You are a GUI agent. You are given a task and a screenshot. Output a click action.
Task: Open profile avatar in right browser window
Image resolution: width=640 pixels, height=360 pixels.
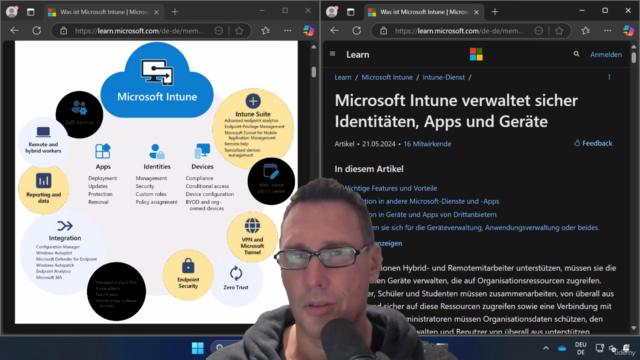tap(332, 12)
